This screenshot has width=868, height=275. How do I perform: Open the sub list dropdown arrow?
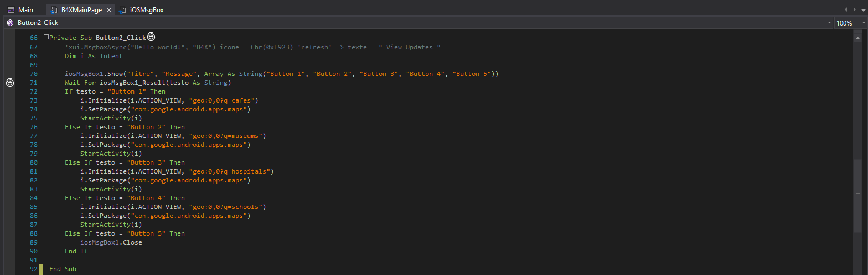click(x=829, y=23)
